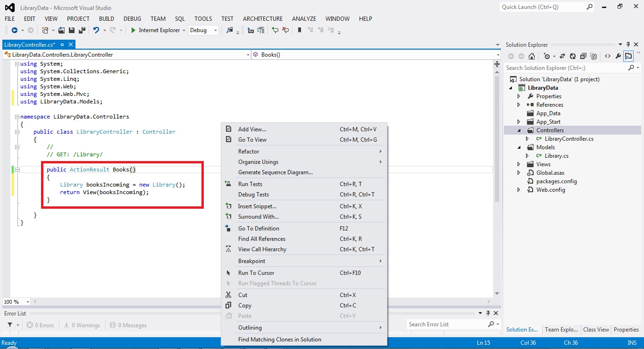
Task: Collapse the Books() method outlining box
Action: (x=17, y=170)
